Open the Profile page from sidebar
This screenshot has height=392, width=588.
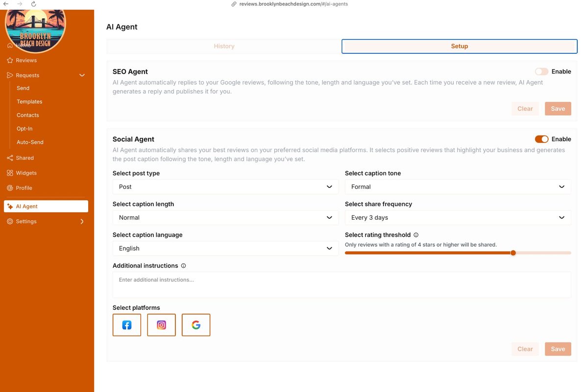coord(24,188)
